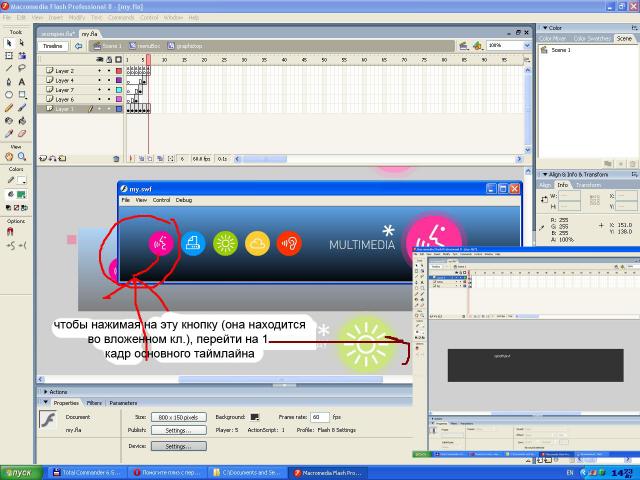640x480 pixels.
Task: Select the Lasso tool
Action: [x=22, y=69]
